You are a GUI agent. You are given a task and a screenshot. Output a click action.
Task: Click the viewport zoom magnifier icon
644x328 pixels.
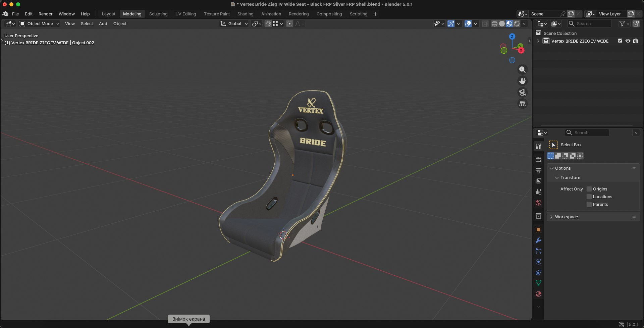click(x=522, y=69)
